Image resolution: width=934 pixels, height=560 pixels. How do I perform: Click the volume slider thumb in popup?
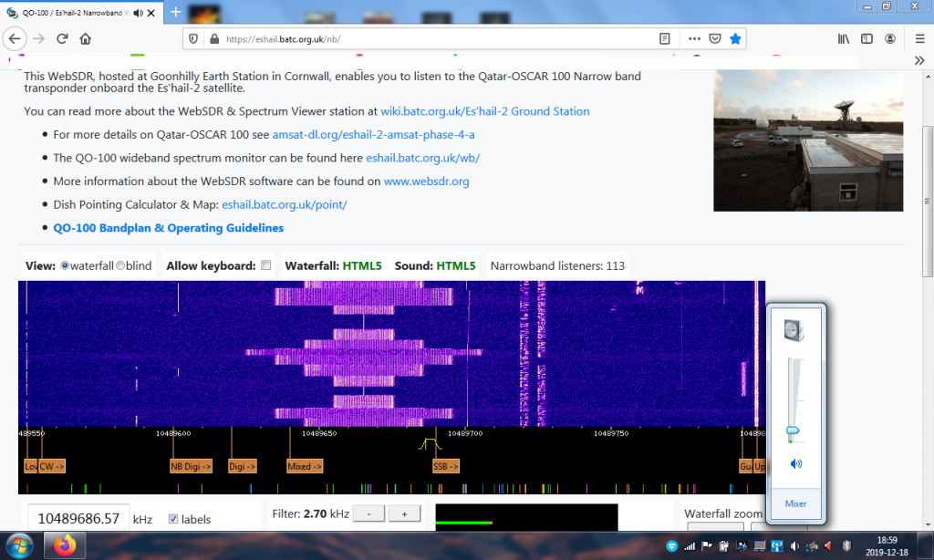(793, 430)
